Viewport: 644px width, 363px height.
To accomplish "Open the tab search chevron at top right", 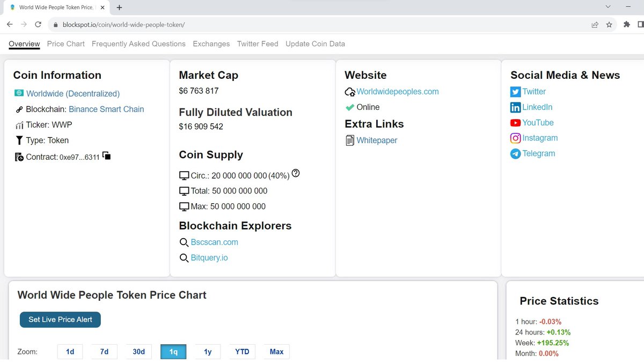I will pos(608,7).
